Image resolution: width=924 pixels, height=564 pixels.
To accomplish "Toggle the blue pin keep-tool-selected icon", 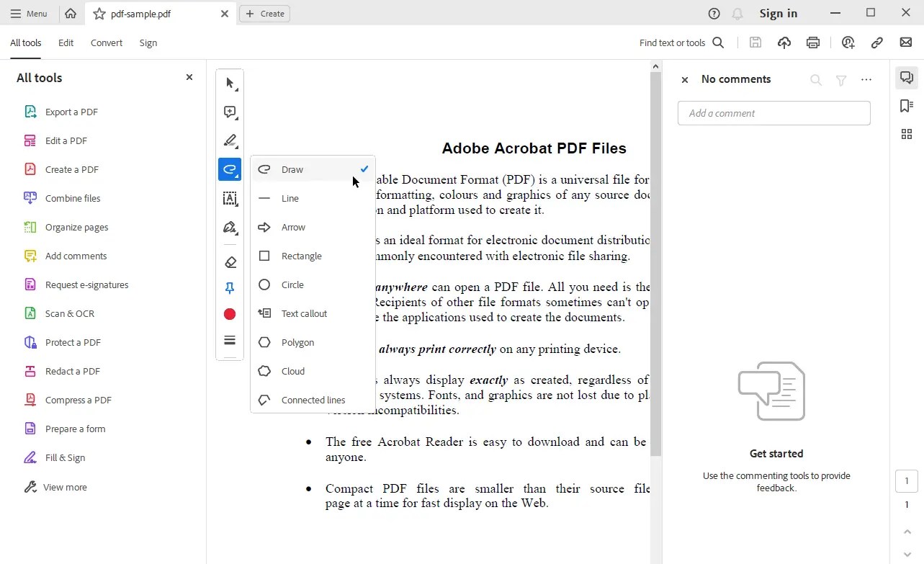I will point(230,288).
